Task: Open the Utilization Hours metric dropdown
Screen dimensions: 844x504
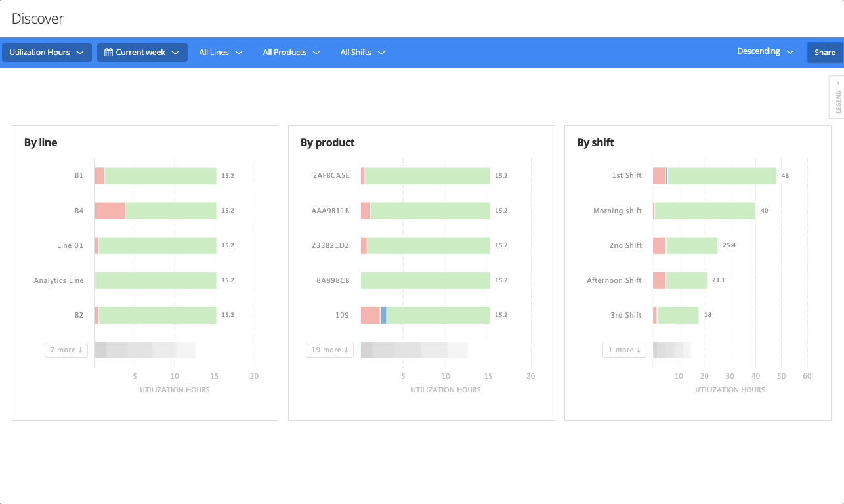Action: 47,52
